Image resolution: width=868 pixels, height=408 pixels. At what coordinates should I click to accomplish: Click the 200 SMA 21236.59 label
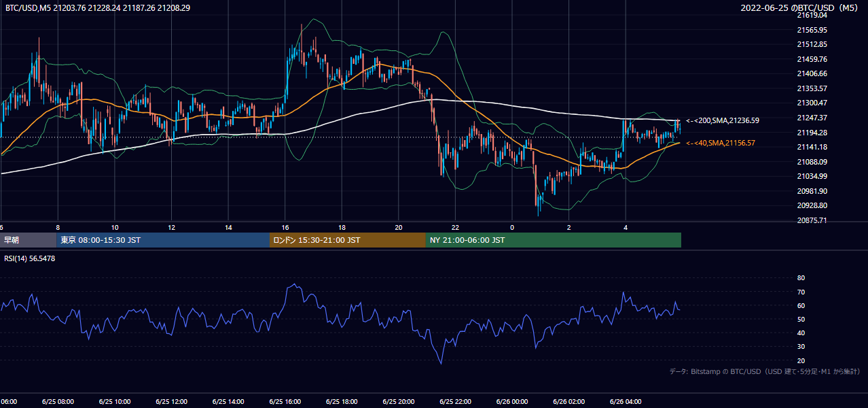coord(723,120)
